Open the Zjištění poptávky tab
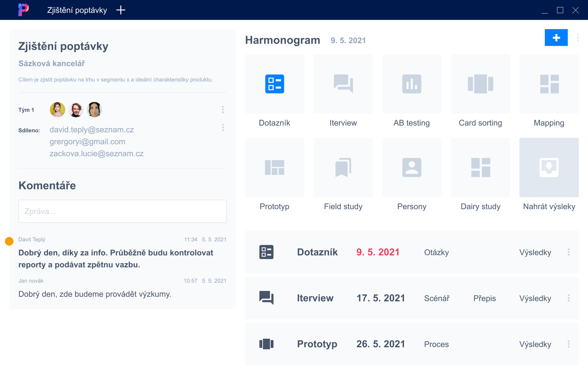This screenshot has height=373, width=588. point(77,10)
